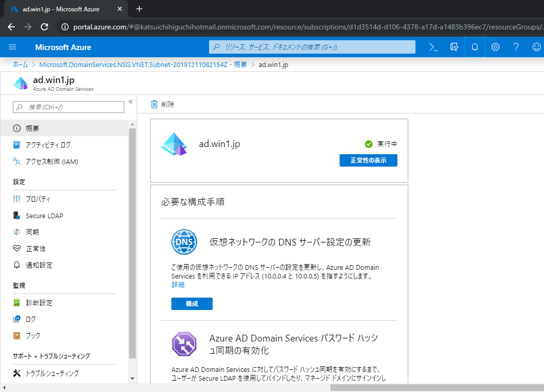Open the directory and subscription filter icon
544x392 pixels.
coord(454,47)
